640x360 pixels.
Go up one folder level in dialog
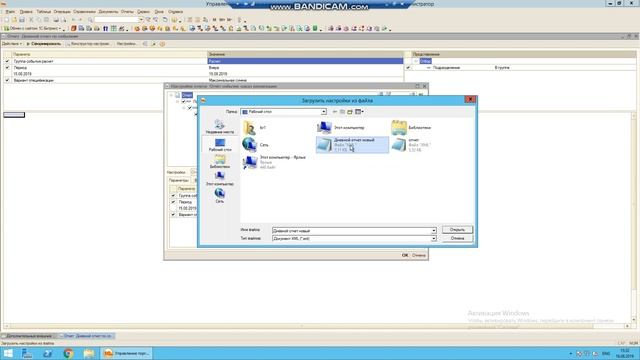(342, 111)
